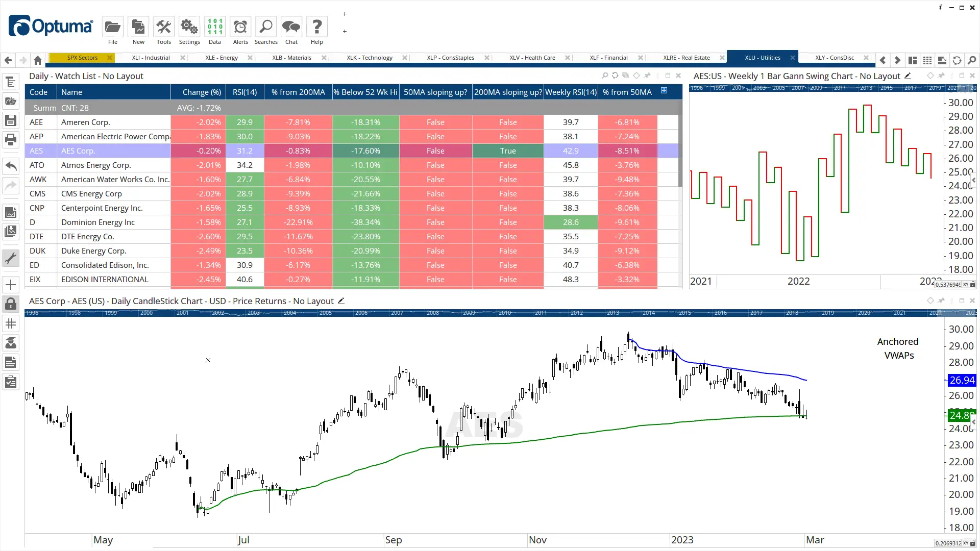Toggle the padlock icon in left sidebar
The height and width of the screenshot is (551, 980).
(11, 304)
